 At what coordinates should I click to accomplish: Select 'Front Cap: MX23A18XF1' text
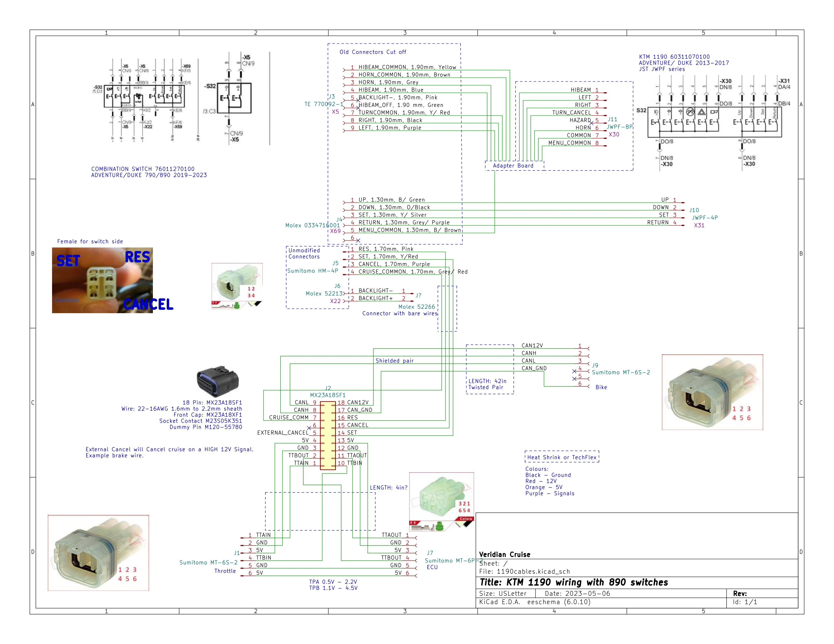pos(208,415)
